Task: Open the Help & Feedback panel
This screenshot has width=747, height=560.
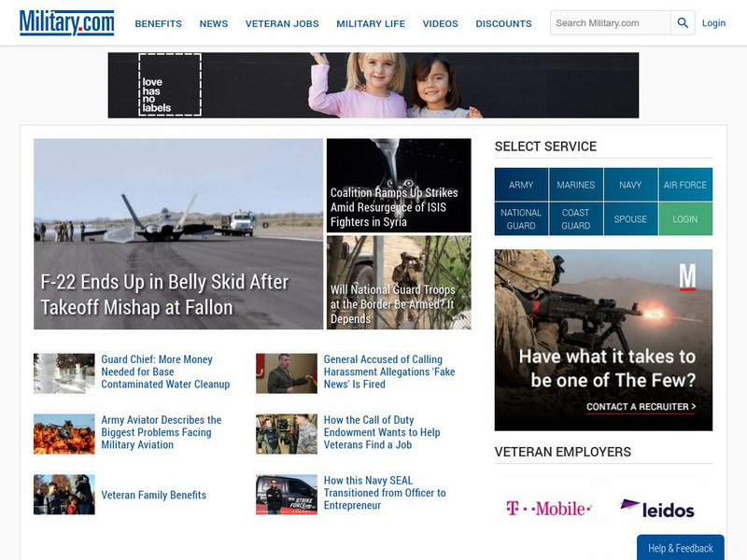Action: pyautogui.click(x=681, y=547)
